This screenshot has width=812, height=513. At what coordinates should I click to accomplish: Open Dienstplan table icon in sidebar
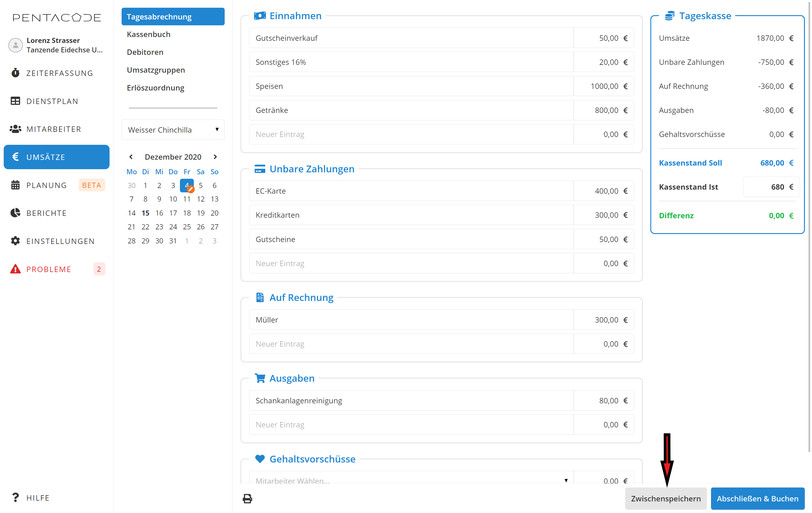tap(15, 101)
